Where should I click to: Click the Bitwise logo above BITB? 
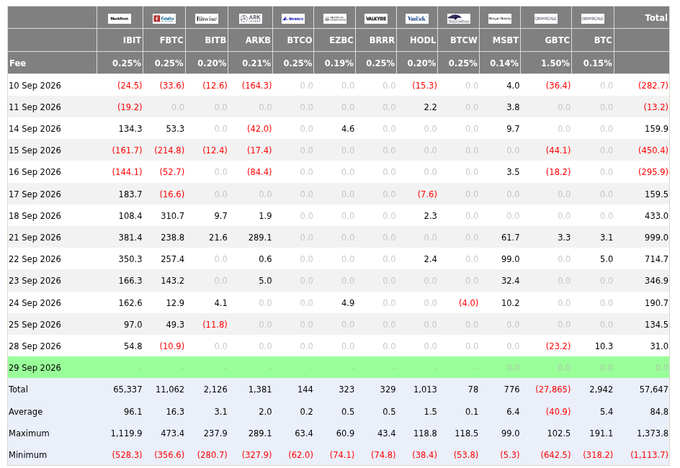coord(206,19)
